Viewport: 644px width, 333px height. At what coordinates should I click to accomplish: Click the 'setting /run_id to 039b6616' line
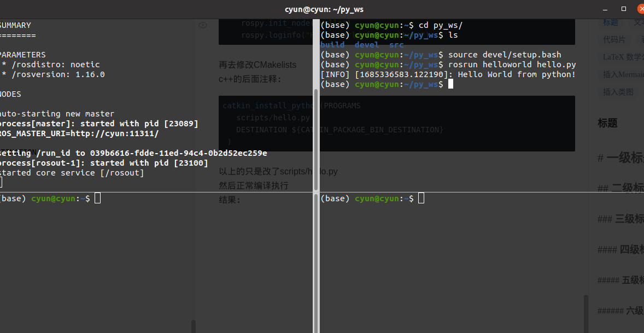pos(133,153)
